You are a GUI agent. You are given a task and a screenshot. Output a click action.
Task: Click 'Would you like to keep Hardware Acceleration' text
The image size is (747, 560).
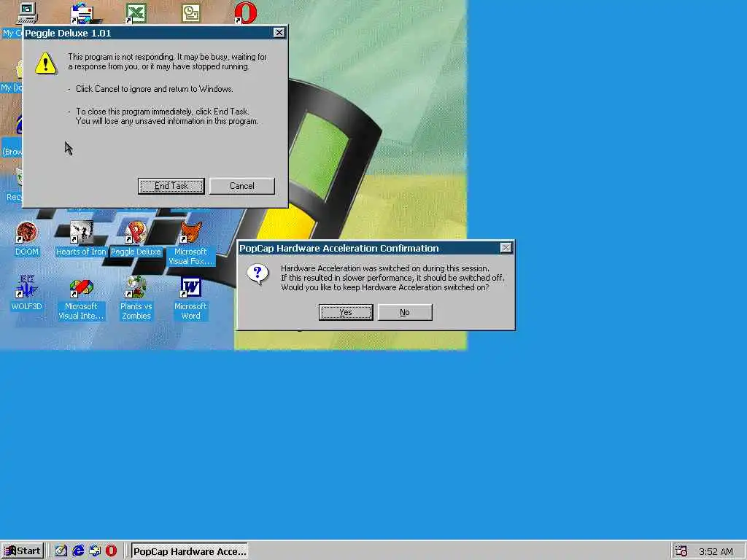coord(385,287)
